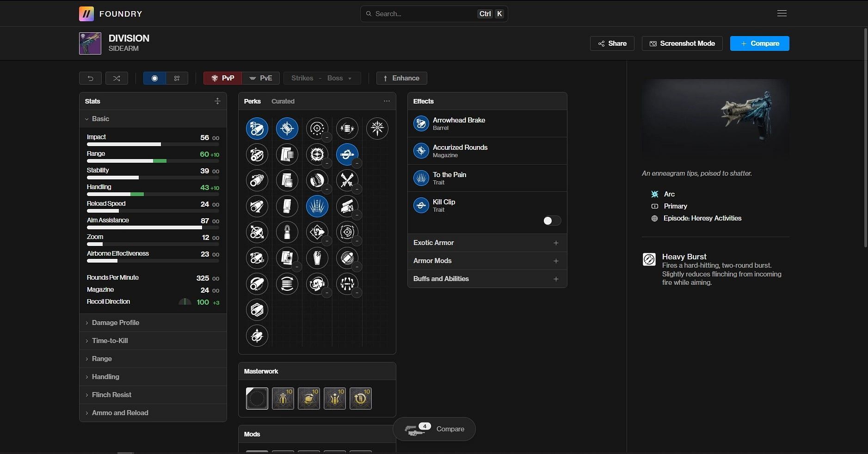This screenshot has height=454, width=868.
Task: Collapse the Basic stats section
Action: click(x=153, y=119)
